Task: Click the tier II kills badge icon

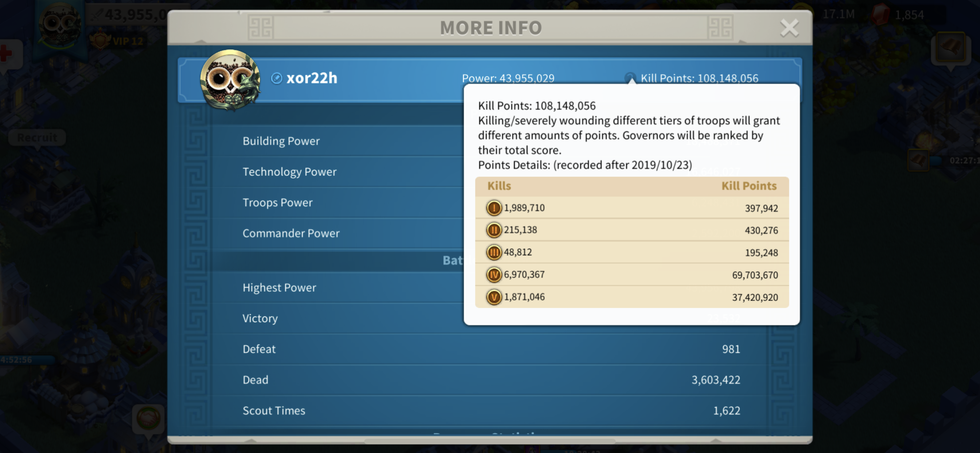Action: pos(494,230)
